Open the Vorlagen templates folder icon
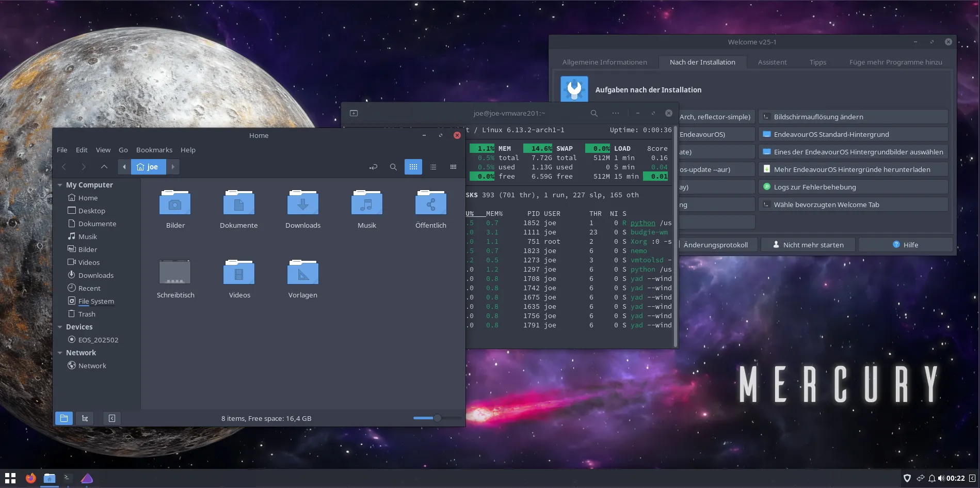 (x=303, y=272)
